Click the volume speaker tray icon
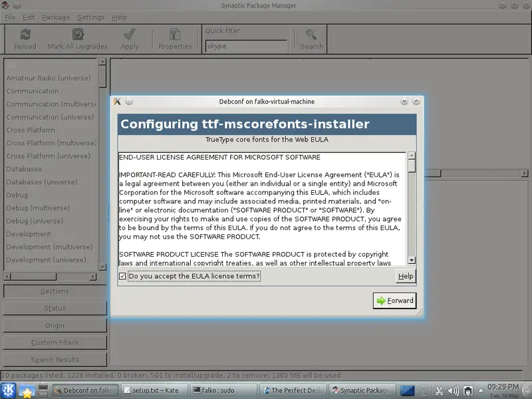 pyautogui.click(x=454, y=391)
